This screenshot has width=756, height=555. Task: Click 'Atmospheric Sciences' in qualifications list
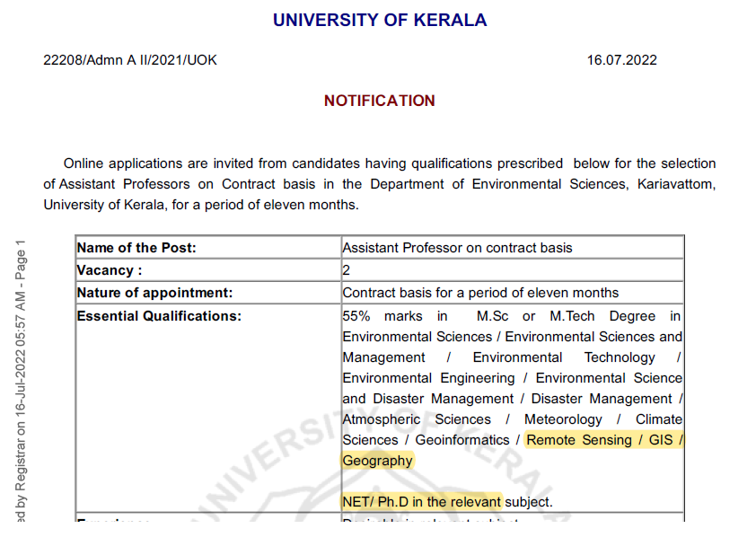click(x=417, y=419)
